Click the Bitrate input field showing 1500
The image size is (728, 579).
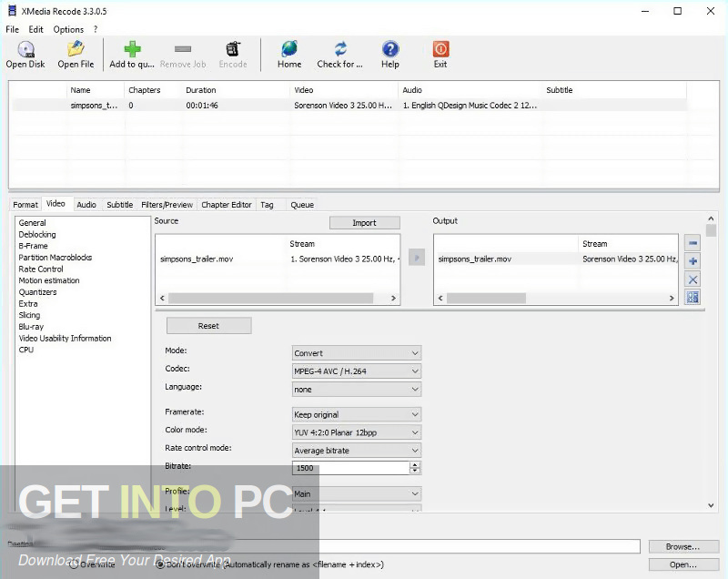(350, 468)
